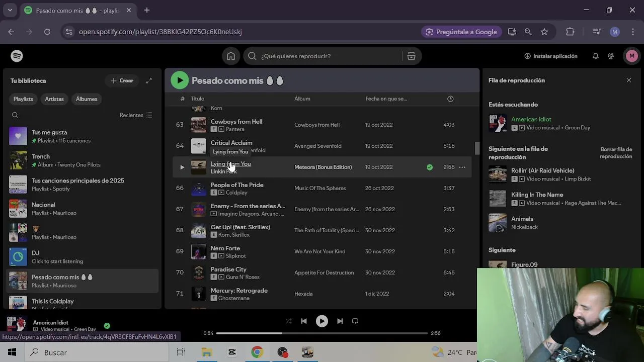Click the Nero Forte album thumbnail
Viewport: 644px width, 362px height.
click(x=199, y=251)
